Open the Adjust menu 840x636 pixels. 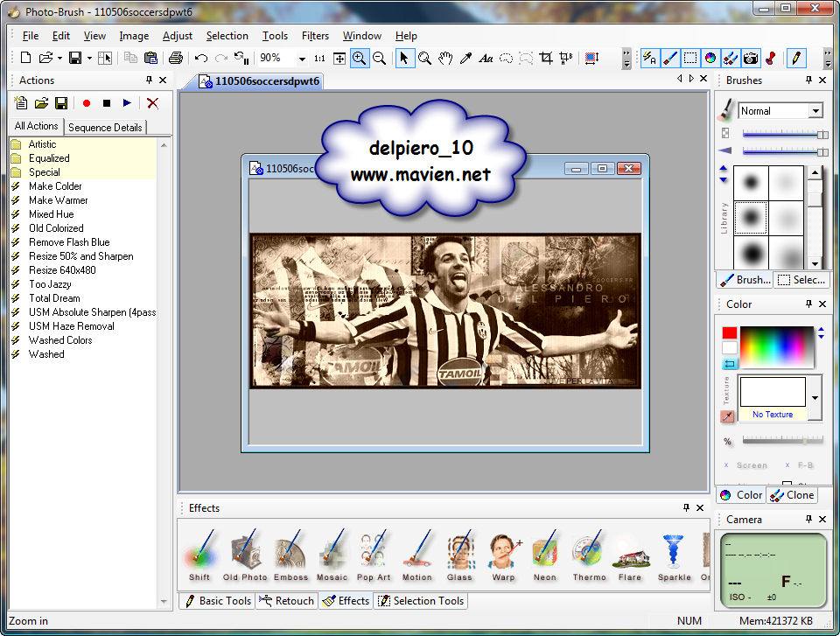(178, 36)
